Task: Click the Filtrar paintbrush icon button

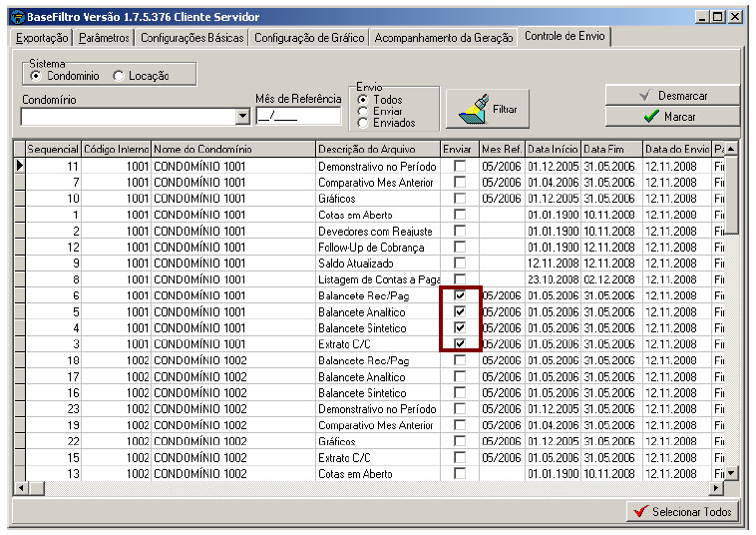Action: (488, 109)
